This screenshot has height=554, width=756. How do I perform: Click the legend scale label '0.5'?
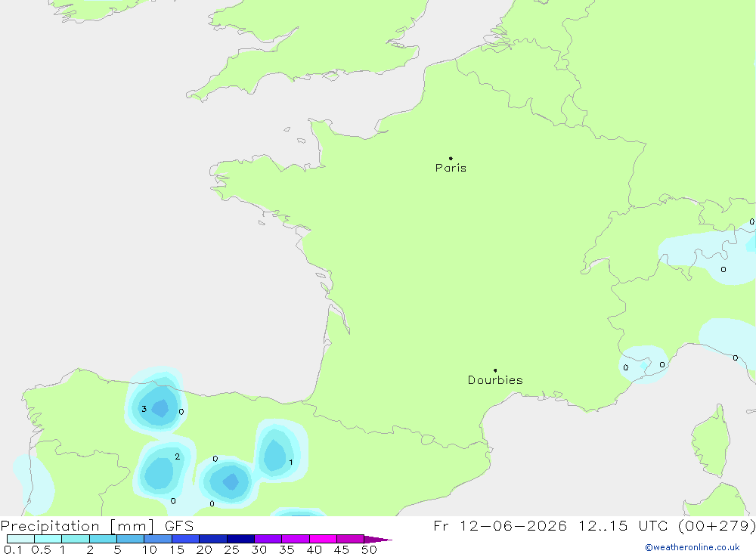click(x=41, y=549)
